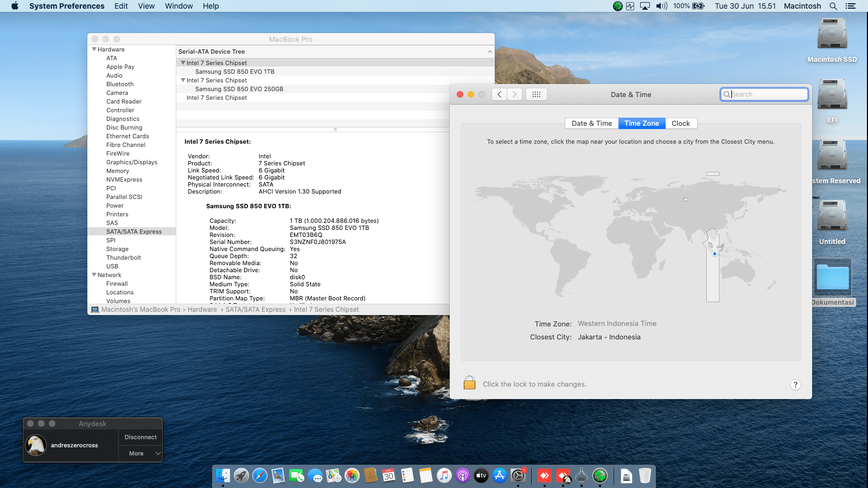Click the Spotlight search magnifier in menu bar
This screenshot has width=868, height=488.
coord(833,6)
